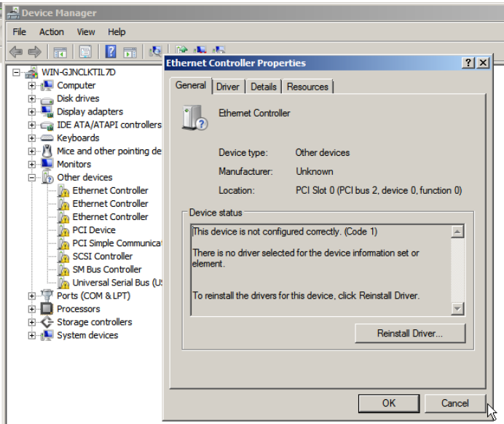Click Cancel in the Properties dialog
The width and height of the screenshot is (504, 424).
(x=454, y=404)
